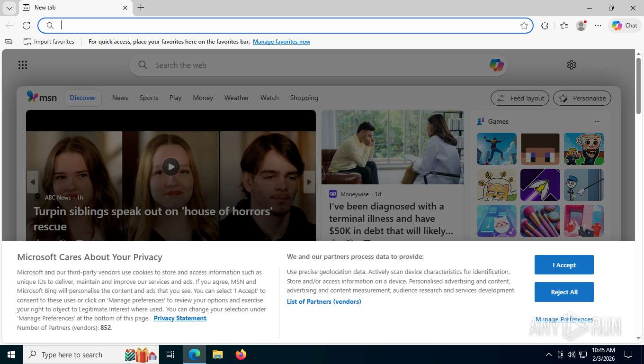Open Feed layout options

(520, 98)
